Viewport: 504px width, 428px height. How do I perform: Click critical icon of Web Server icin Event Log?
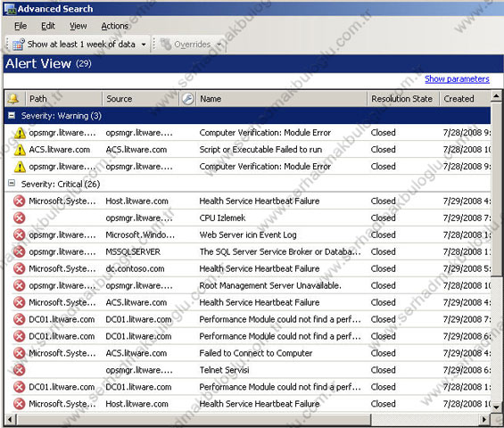20,235
